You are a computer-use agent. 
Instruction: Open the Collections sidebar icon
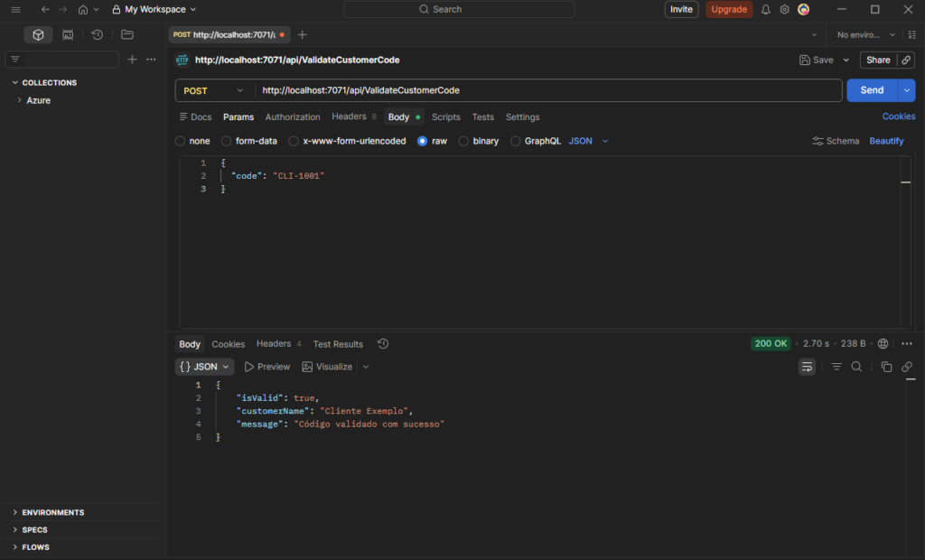[x=38, y=34]
